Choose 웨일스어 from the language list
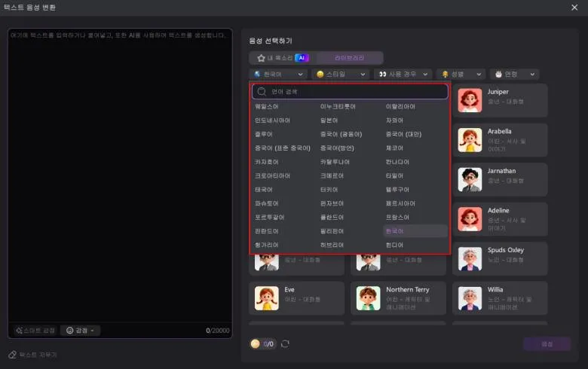The width and height of the screenshot is (588, 369). [x=267, y=107]
